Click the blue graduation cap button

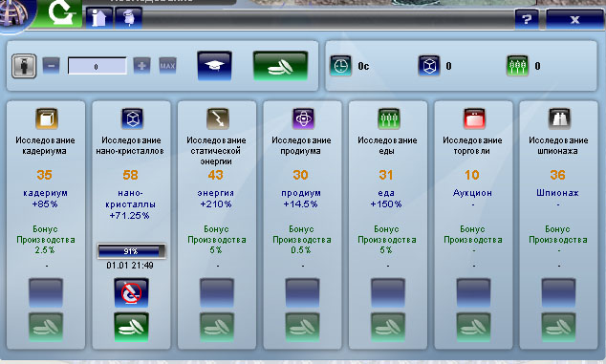point(214,66)
